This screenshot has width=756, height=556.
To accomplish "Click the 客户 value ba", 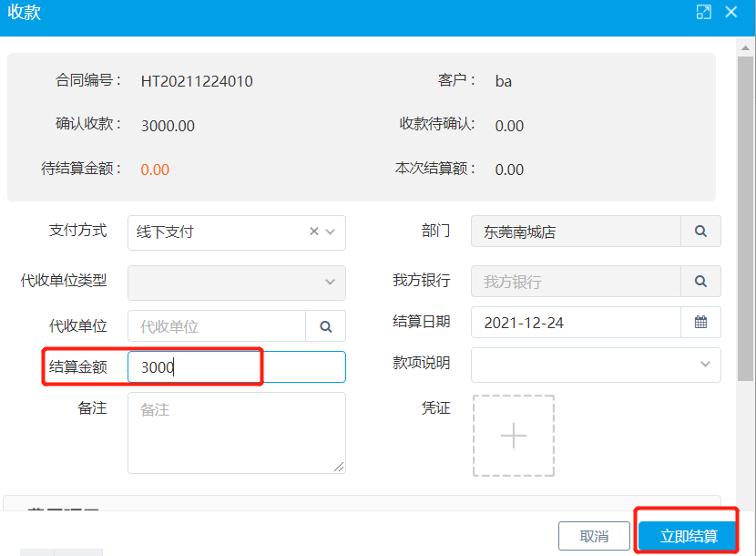I will coord(504,81).
